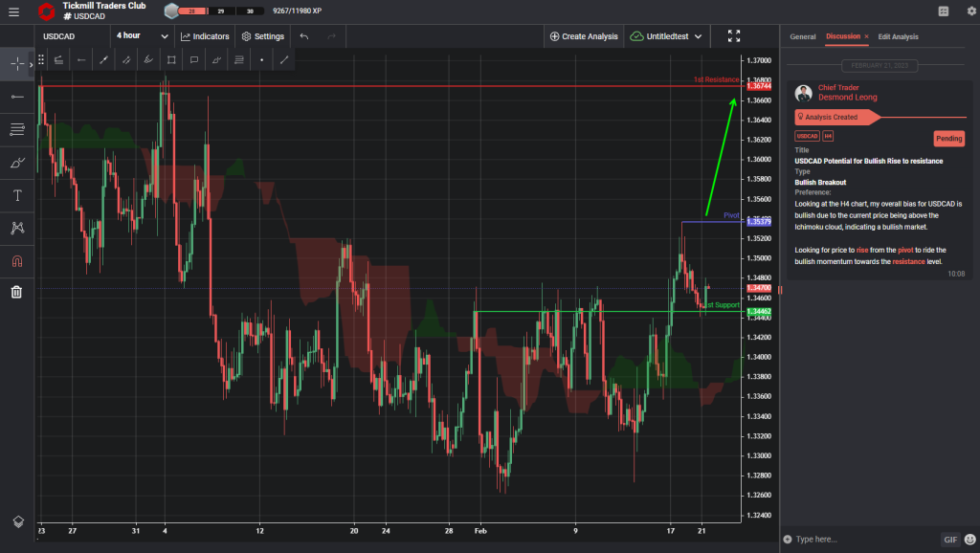Viewport: 980px width, 553px height.
Task: Open the callout annotation tool
Action: point(193,59)
